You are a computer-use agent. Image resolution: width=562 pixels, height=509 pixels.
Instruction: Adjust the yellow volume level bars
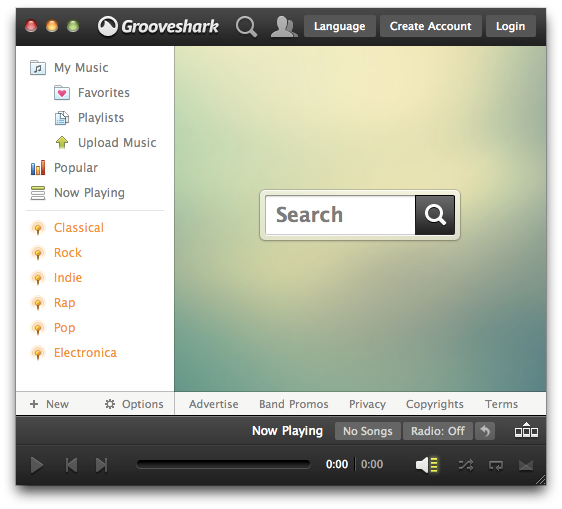[x=434, y=465]
